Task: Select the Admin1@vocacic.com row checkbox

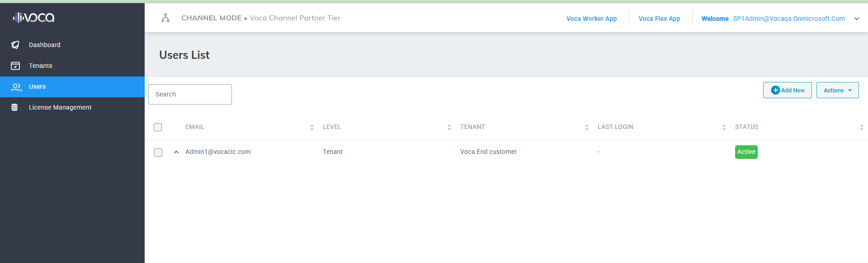Action: coord(158,153)
